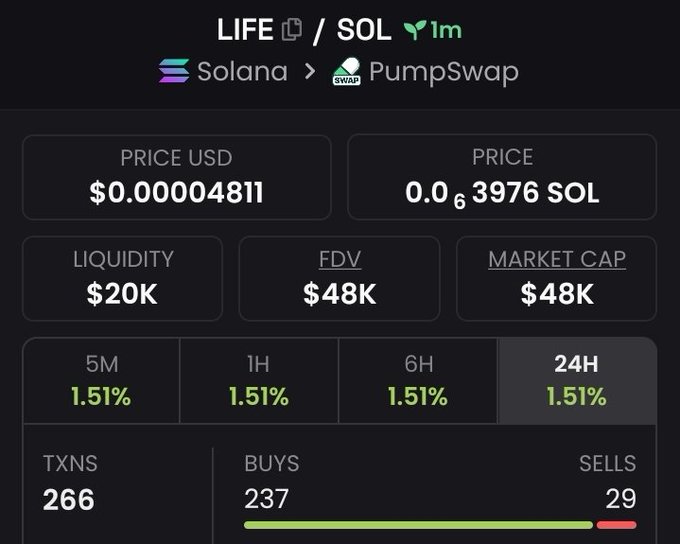Click the green buys progress bar
680x544 pixels.
[x=418, y=525]
